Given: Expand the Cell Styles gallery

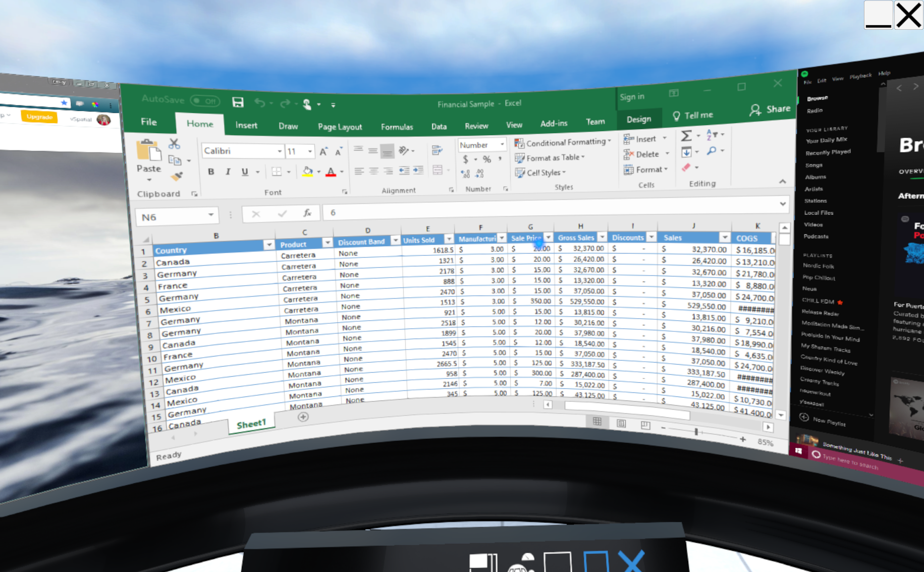Looking at the screenshot, I should point(540,173).
